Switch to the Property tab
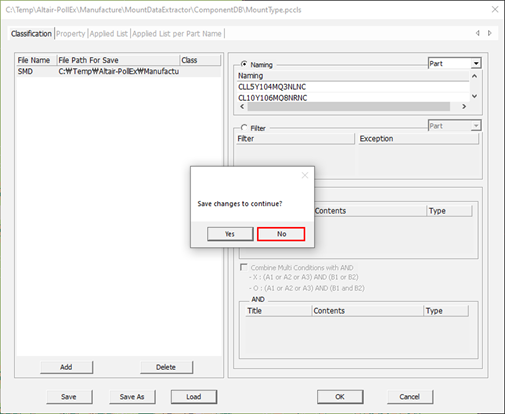This screenshot has height=414, width=506. [71, 34]
